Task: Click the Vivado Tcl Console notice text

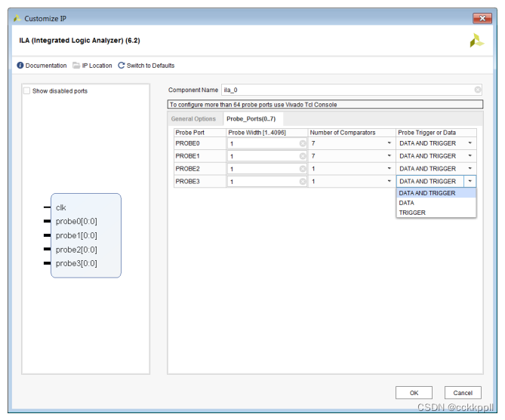Action: (x=253, y=105)
